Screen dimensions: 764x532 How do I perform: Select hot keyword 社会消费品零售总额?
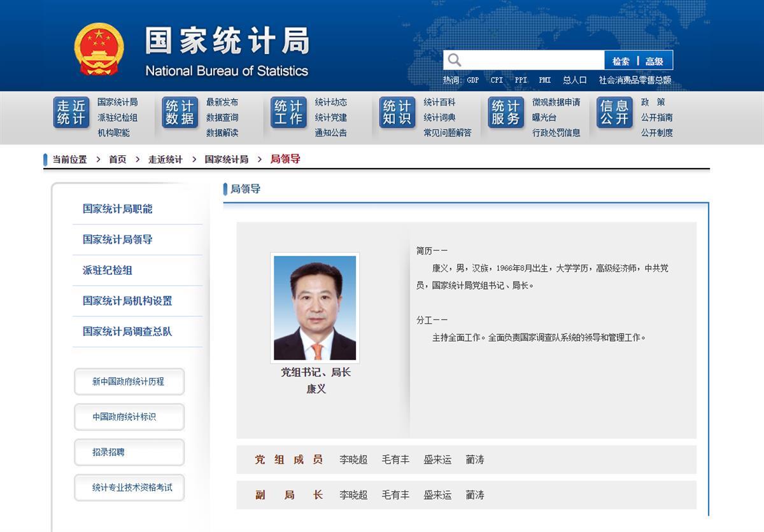(x=635, y=80)
